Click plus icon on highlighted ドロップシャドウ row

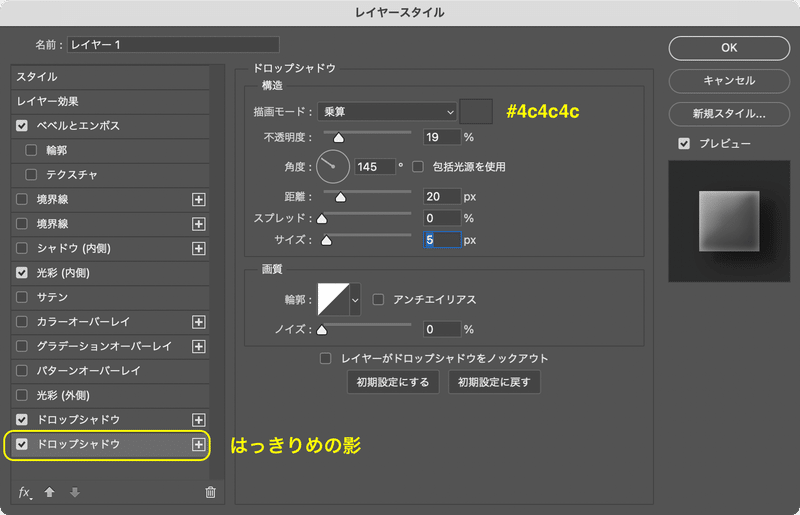pyautogui.click(x=198, y=445)
